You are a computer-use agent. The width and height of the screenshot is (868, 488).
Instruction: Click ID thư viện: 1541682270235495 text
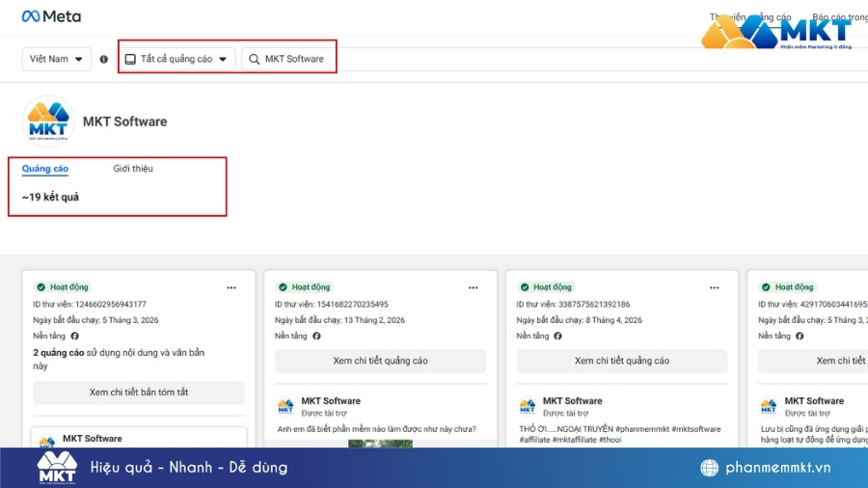coord(332,305)
